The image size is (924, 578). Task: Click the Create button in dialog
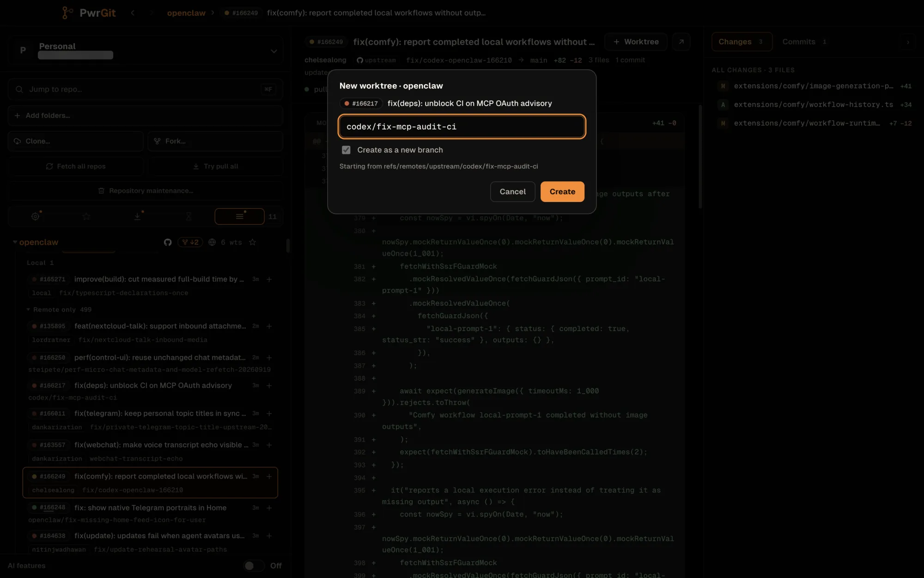[x=562, y=191]
